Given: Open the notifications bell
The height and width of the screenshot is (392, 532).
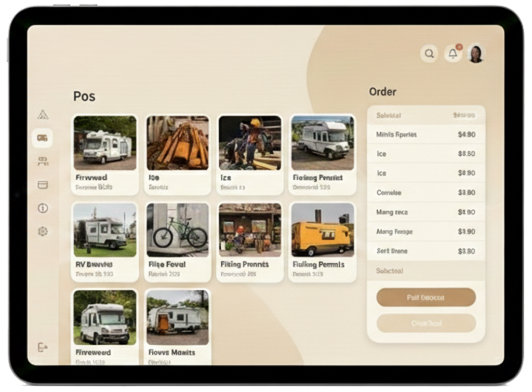Looking at the screenshot, I should coord(453,53).
